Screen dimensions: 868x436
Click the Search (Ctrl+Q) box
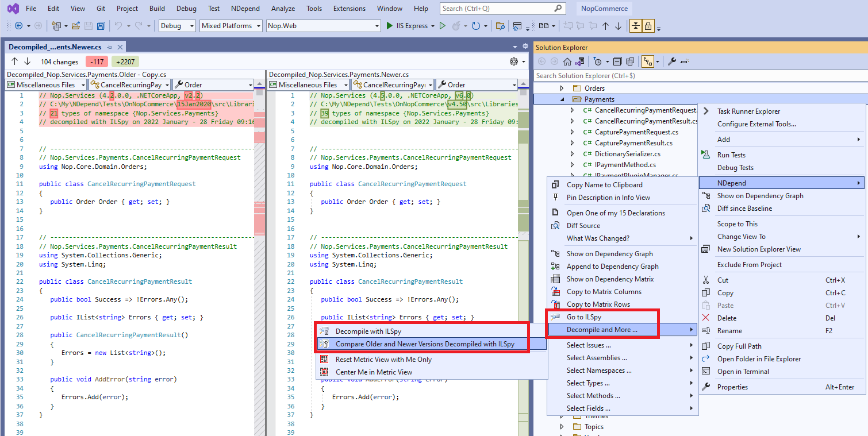(504, 9)
